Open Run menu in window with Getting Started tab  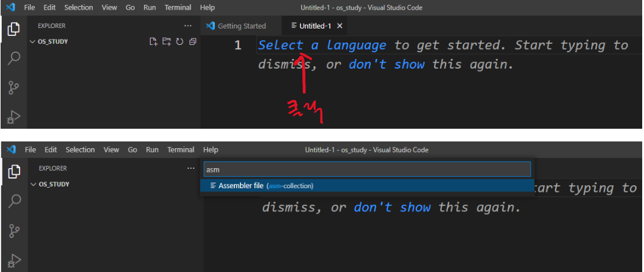click(149, 7)
